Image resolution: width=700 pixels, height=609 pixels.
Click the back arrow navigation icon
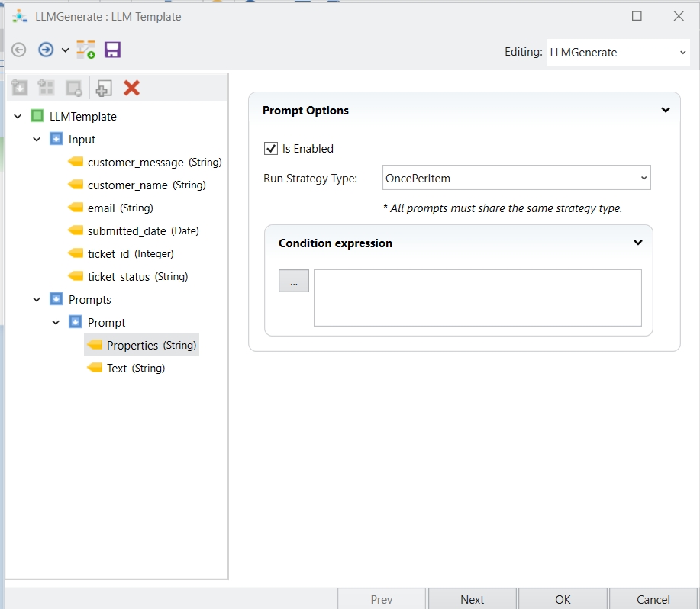click(19, 50)
